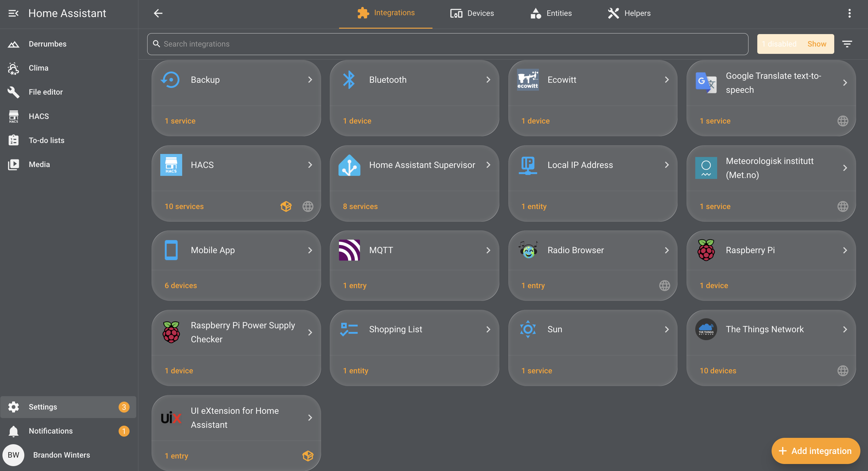Click the globe icon on Google Translate card
868x471 pixels.
click(843, 121)
